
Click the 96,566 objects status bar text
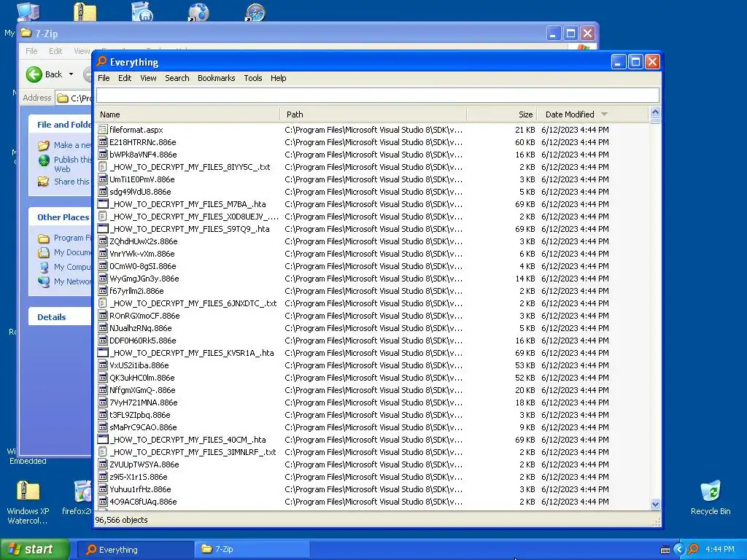pyautogui.click(x=122, y=520)
